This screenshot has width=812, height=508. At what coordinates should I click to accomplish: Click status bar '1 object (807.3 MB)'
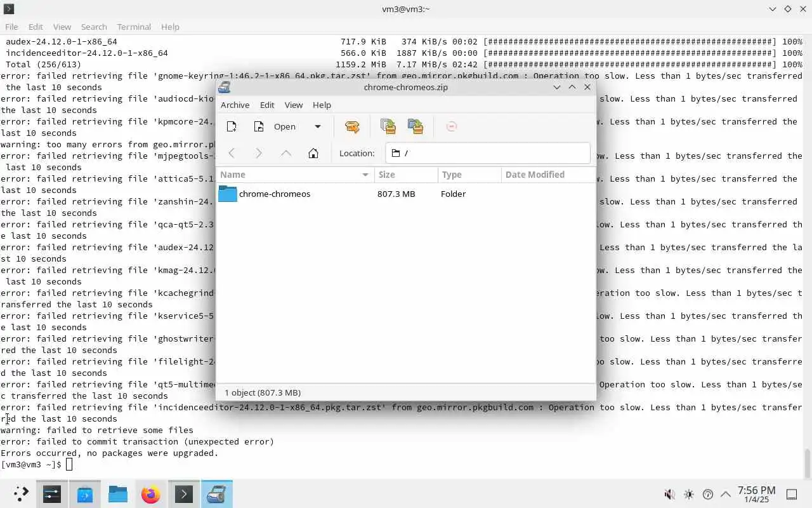[263, 392]
